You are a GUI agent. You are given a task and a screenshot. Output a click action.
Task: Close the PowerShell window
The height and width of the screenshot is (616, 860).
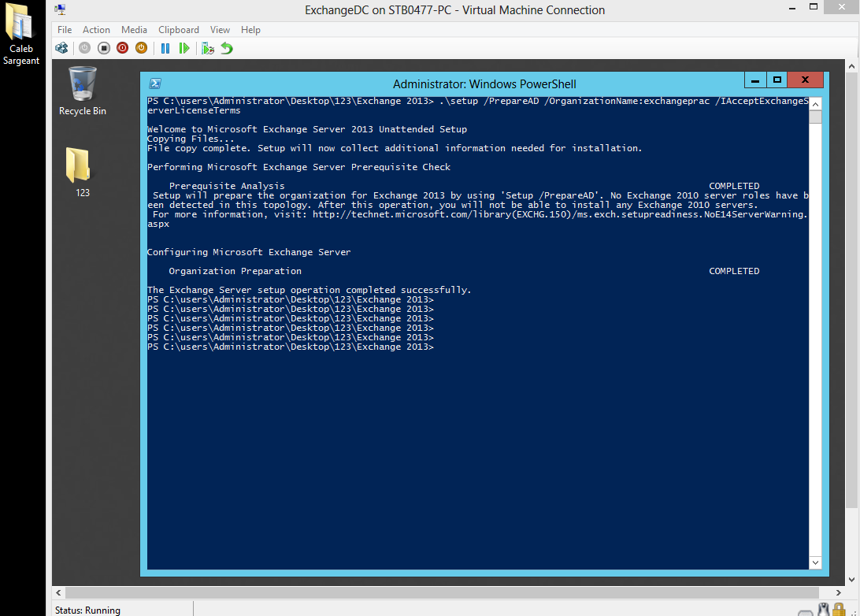point(805,80)
